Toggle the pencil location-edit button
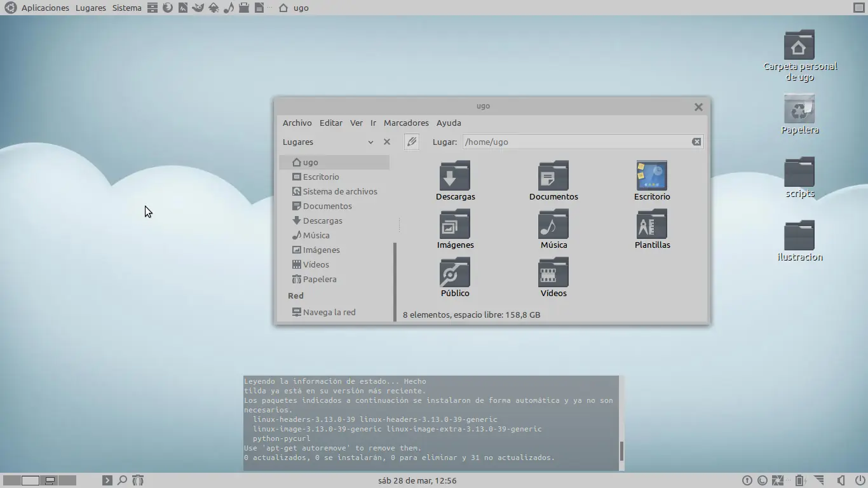The width and height of the screenshot is (868, 488). (412, 142)
